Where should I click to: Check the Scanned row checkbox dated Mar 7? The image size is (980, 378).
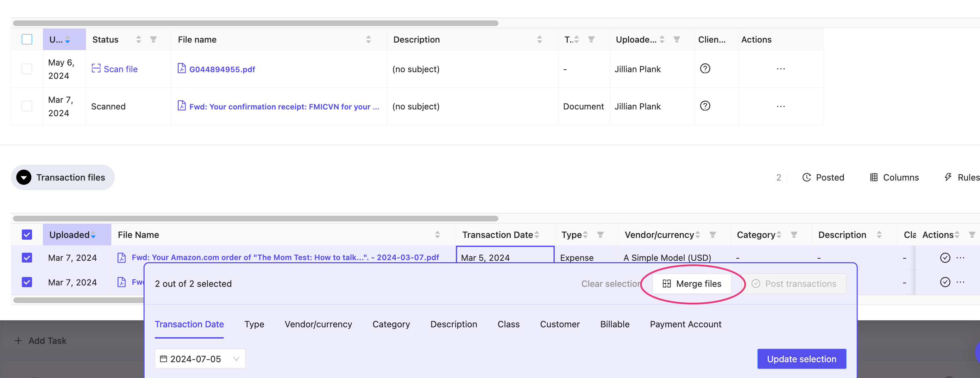27,106
